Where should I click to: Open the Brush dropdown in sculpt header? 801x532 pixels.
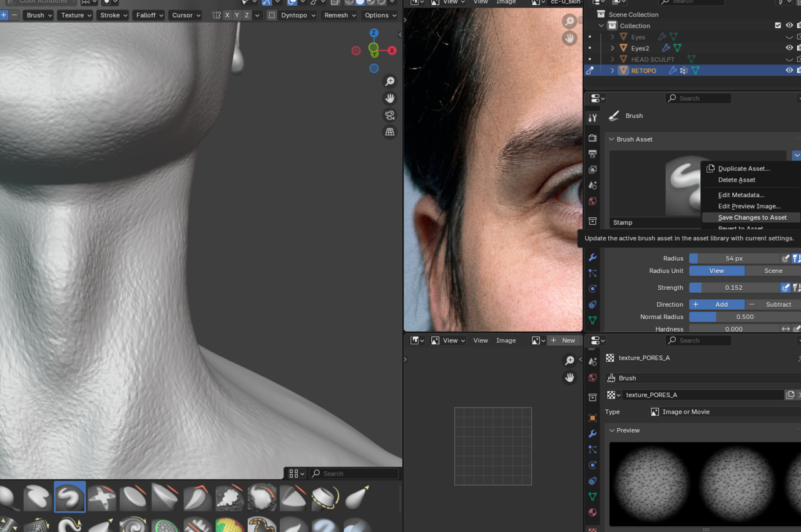point(39,15)
